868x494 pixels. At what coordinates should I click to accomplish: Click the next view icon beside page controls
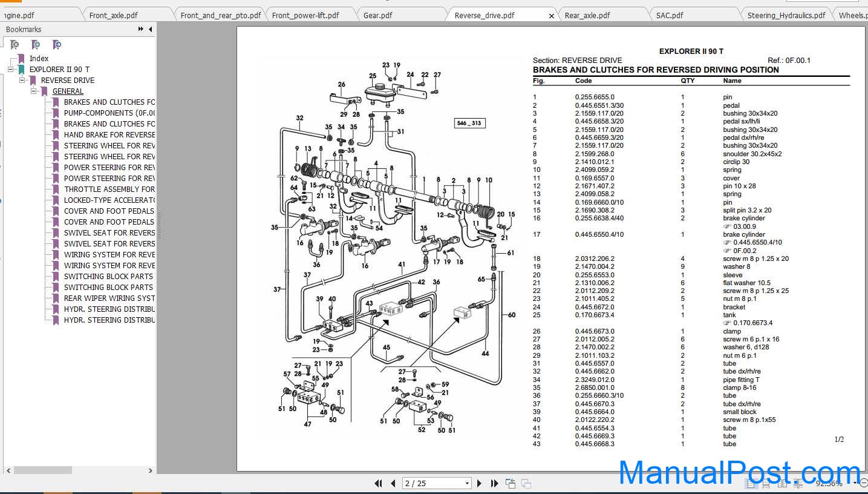pos(526,483)
